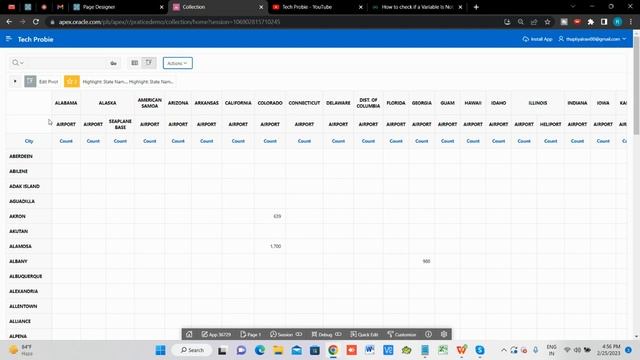Screen dimensions: 640x360
Task: Select the AKRON city row label
Action: click(18, 216)
